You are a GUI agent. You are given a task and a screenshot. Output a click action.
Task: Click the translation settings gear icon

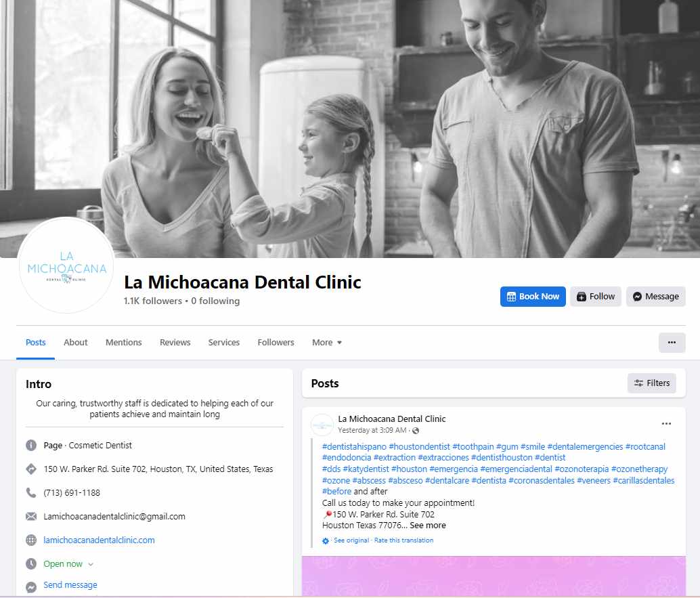point(326,541)
